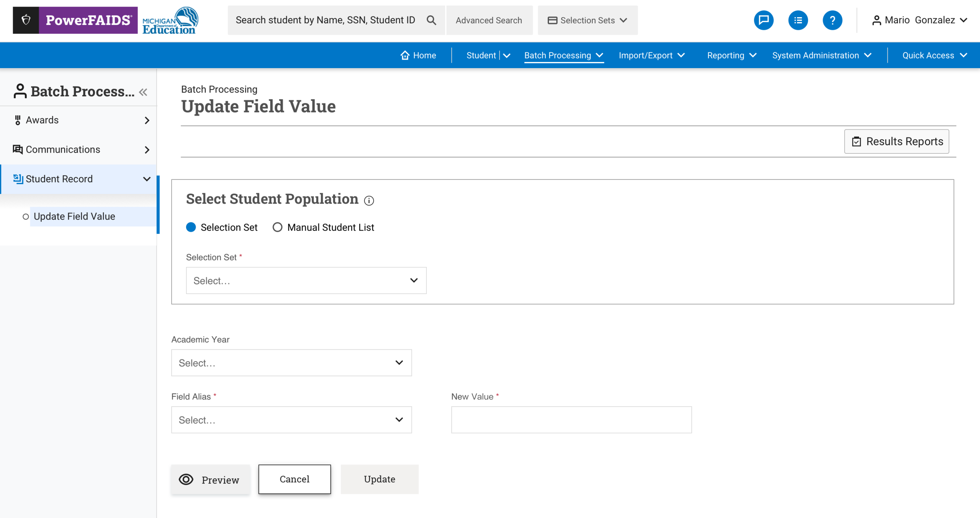The width and height of the screenshot is (980, 518).
Task: Select the Selection Set radio button
Action: pyautogui.click(x=191, y=227)
